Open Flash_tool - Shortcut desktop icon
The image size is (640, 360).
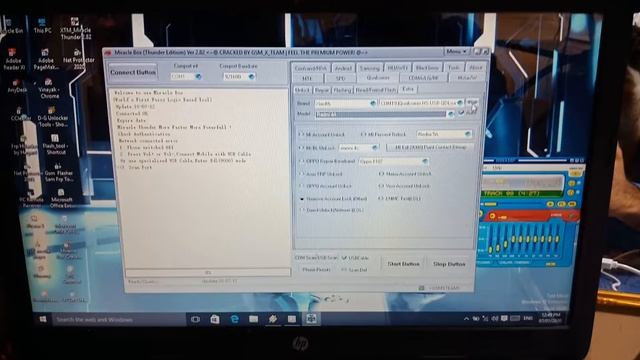pos(55,145)
